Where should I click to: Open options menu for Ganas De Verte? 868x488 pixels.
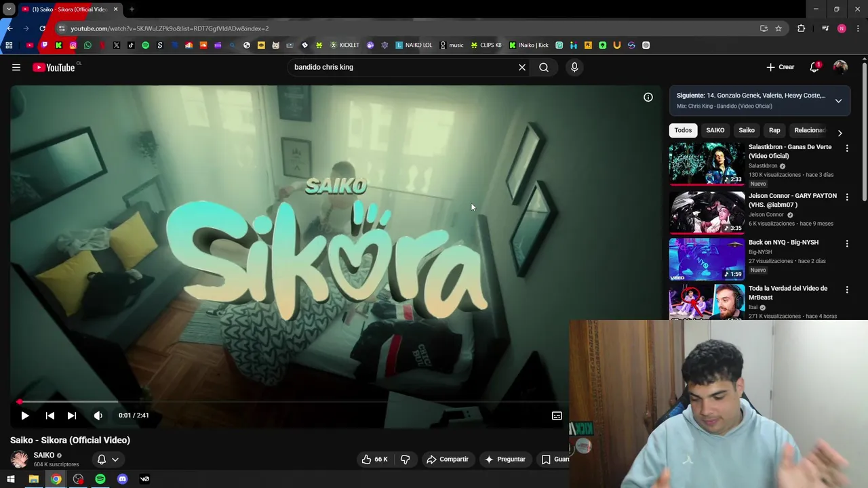click(x=846, y=148)
